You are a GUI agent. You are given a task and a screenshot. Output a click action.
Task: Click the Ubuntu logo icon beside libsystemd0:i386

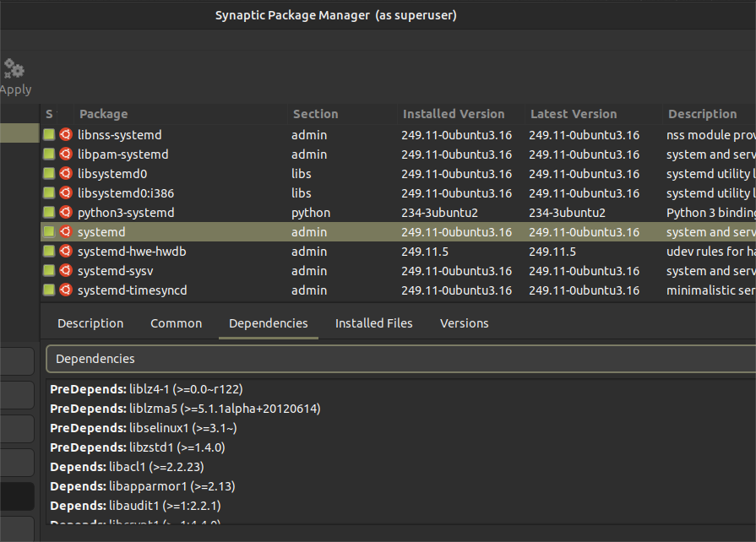click(x=65, y=193)
